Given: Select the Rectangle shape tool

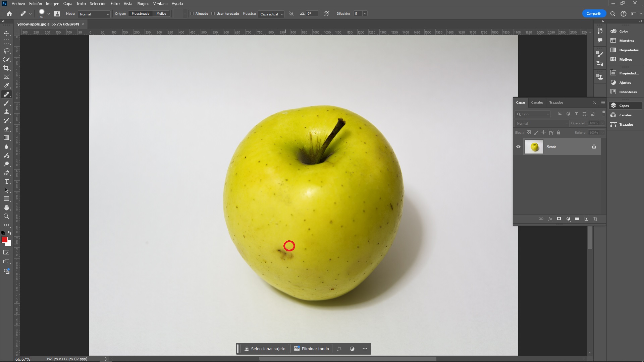Looking at the screenshot, I should (x=6, y=199).
